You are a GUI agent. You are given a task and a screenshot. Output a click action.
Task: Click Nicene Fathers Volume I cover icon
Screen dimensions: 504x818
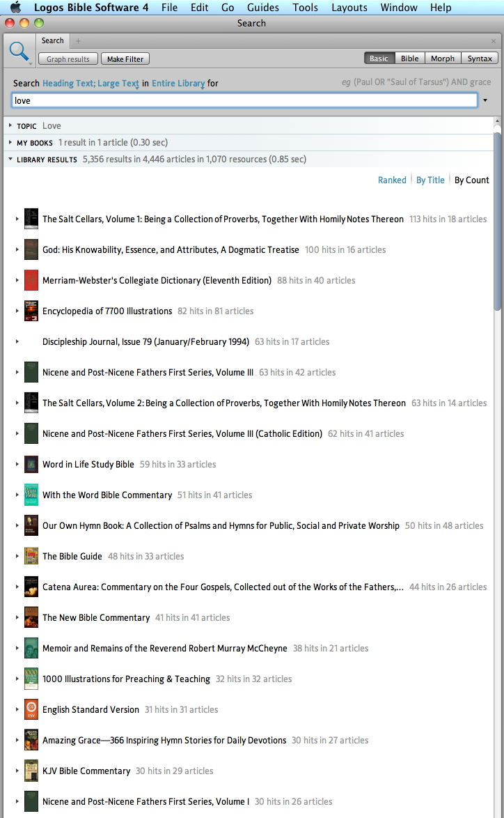(31, 801)
